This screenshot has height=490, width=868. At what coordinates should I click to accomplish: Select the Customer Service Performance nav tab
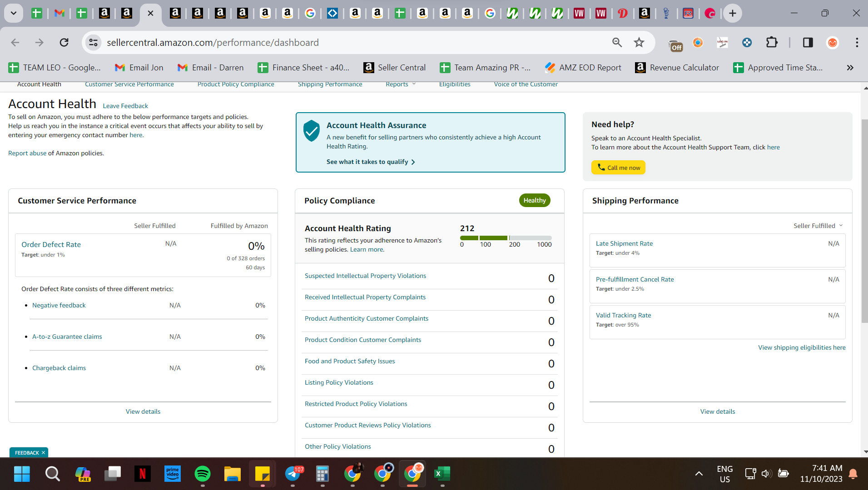[x=129, y=84]
